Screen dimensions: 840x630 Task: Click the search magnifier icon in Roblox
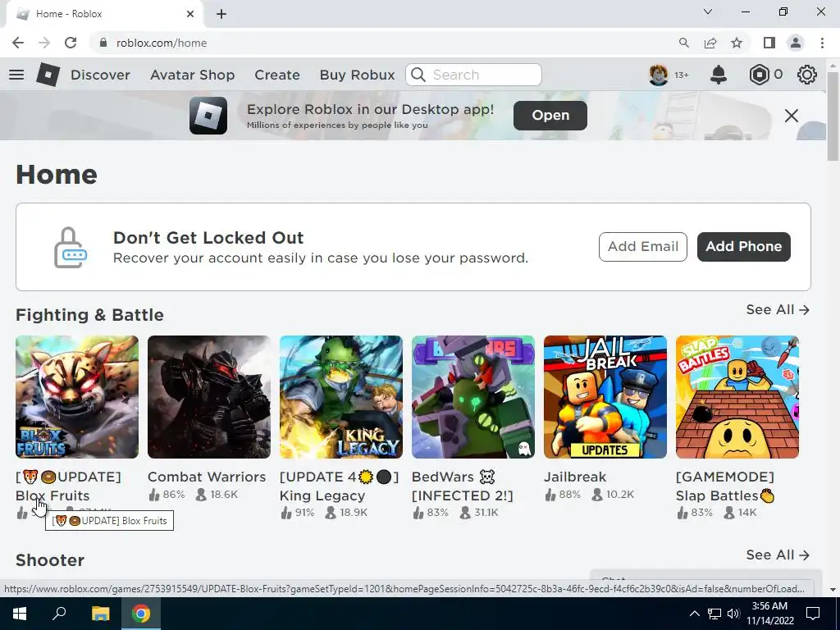click(418, 75)
